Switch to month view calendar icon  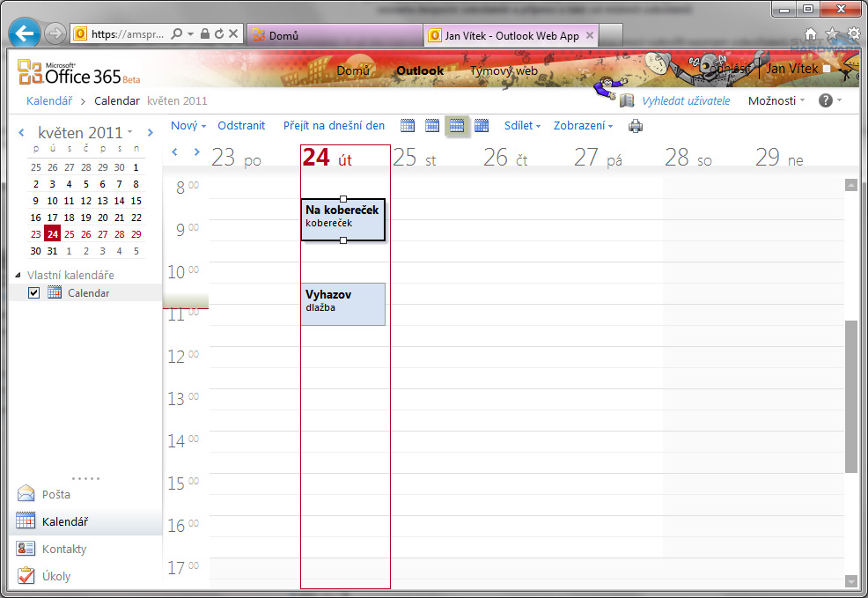[x=482, y=126]
